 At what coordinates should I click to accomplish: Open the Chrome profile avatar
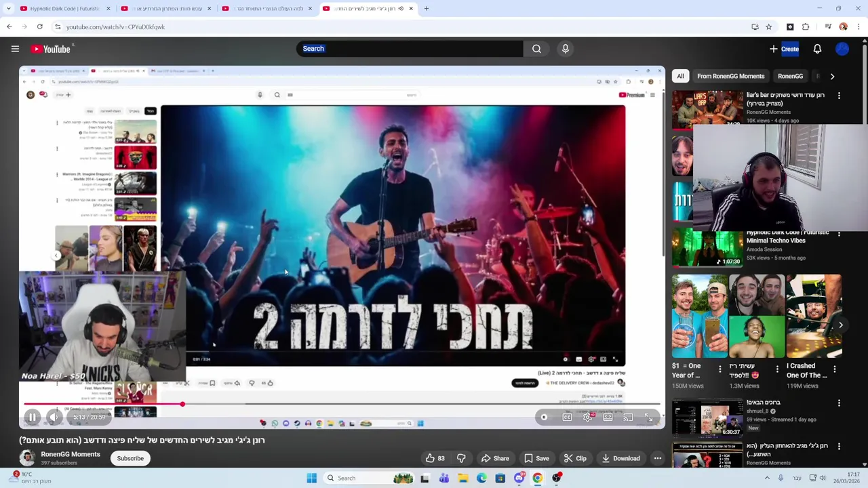(843, 27)
